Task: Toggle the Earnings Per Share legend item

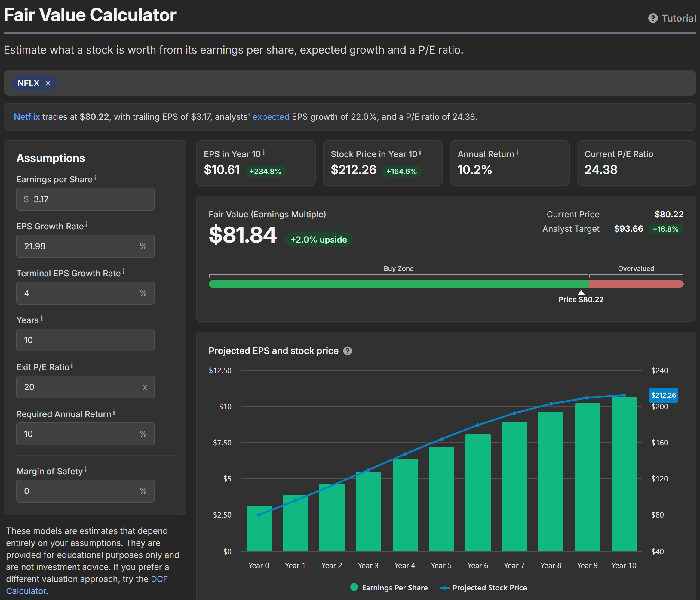Action: point(389,587)
